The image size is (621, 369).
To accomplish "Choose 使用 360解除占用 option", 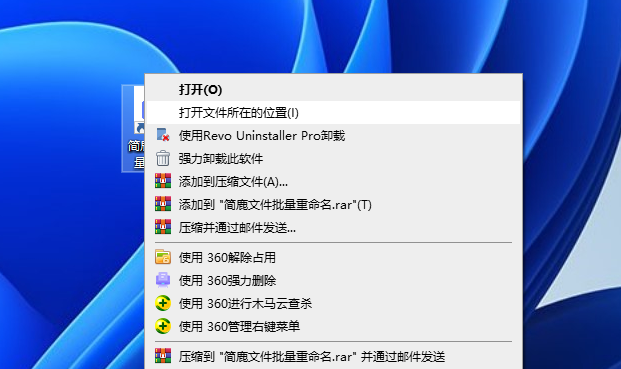I will point(333,257).
